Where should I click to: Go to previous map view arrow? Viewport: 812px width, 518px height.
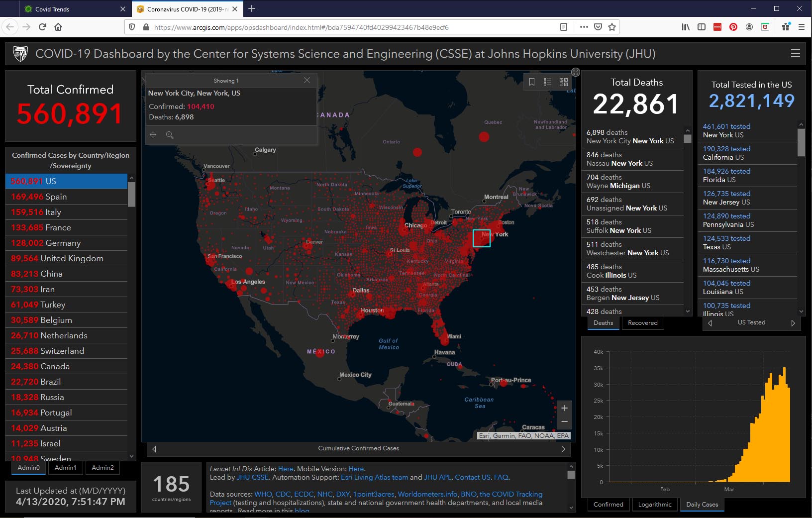[x=154, y=449]
